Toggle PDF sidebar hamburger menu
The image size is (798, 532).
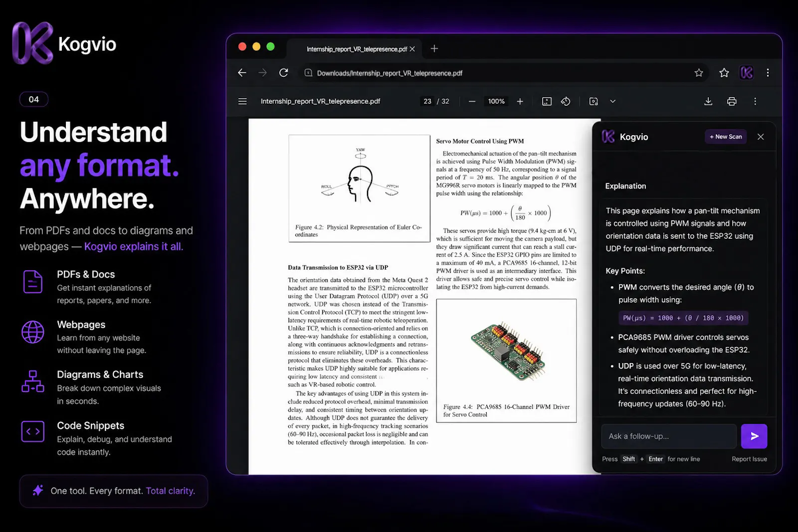pyautogui.click(x=242, y=101)
